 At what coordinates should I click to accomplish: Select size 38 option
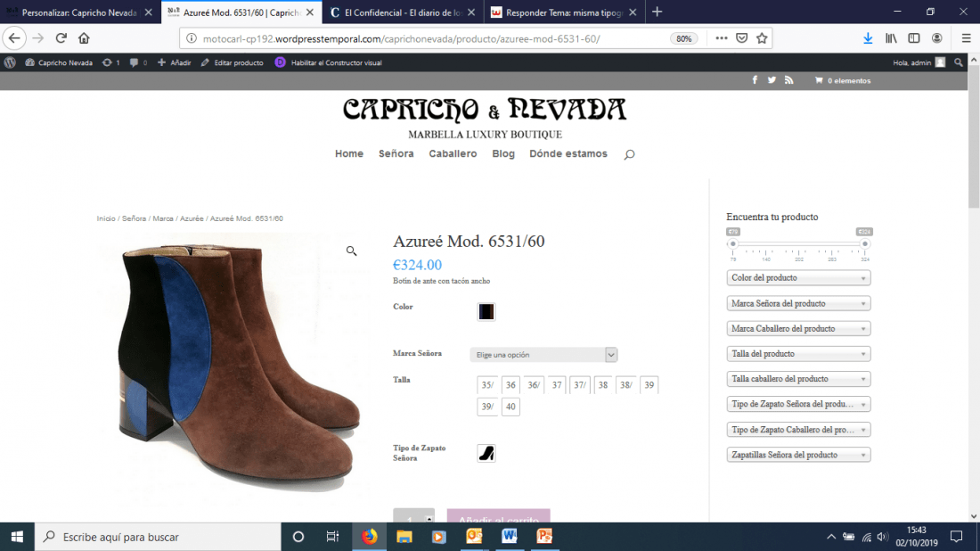pyautogui.click(x=603, y=385)
